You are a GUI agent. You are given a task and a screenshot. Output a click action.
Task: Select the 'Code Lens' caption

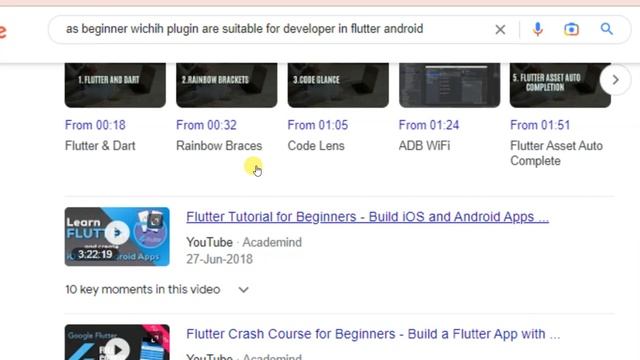pyautogui.click(x=316, y=146)
